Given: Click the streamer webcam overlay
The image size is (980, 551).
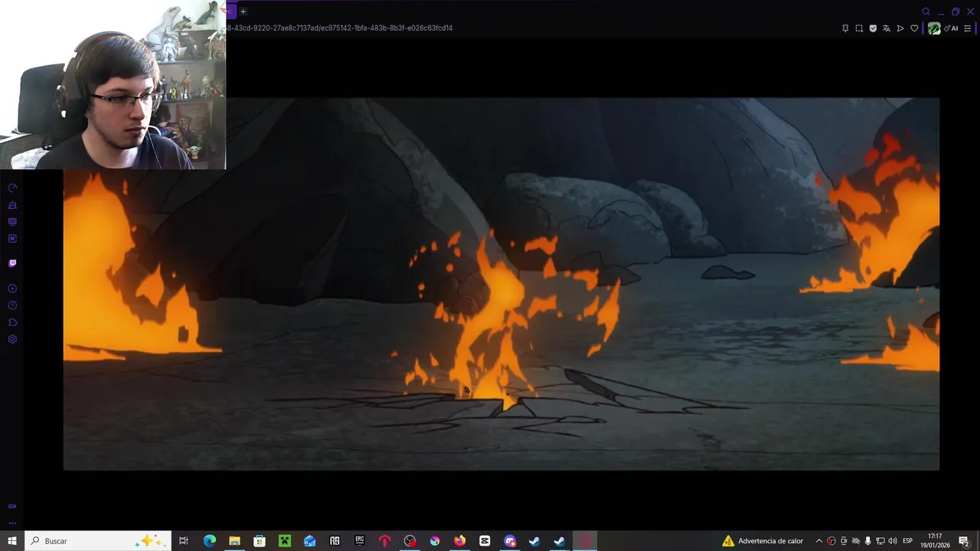Looking at the screenshot, I should 113,84.
